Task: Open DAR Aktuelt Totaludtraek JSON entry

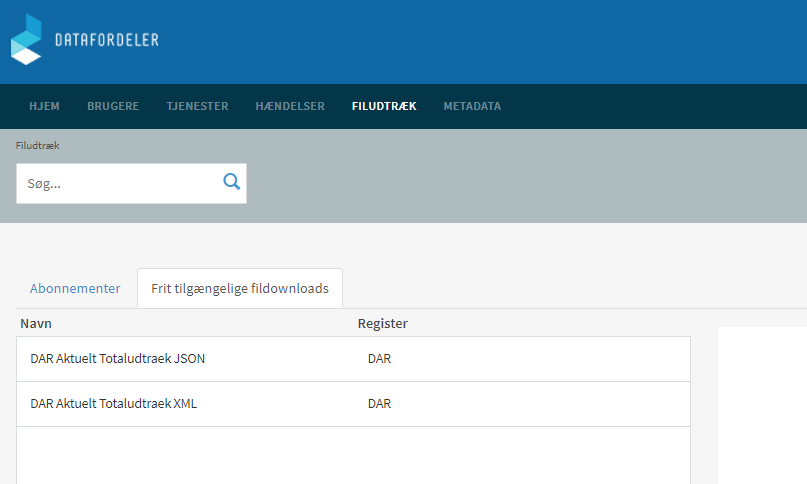Action: (118, 359)
